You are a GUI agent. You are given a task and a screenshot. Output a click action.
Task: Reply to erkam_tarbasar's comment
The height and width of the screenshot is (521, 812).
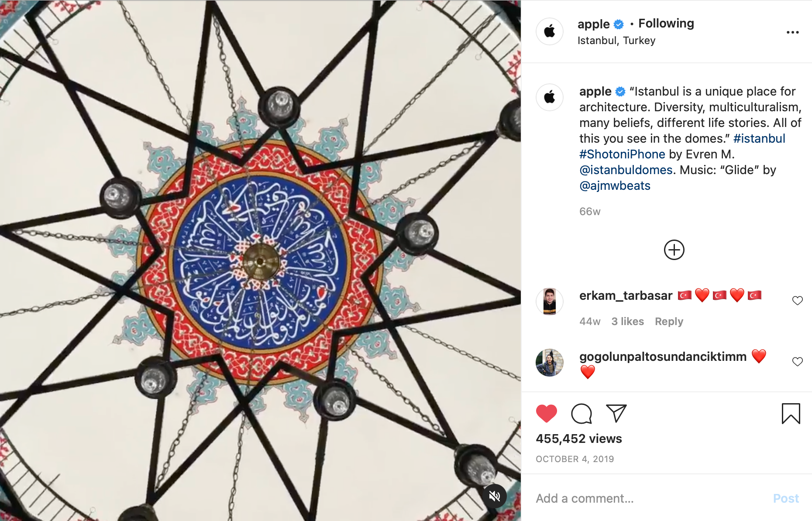coord(668,322)
